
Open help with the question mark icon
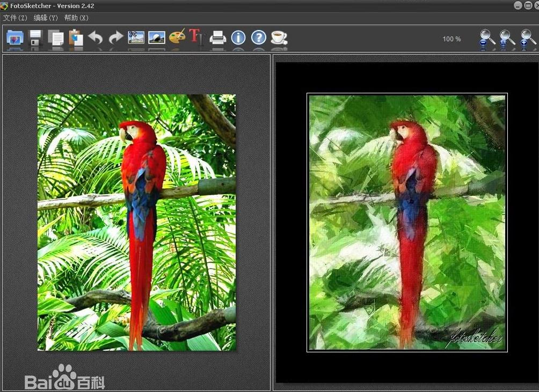(x=259, y=38)
